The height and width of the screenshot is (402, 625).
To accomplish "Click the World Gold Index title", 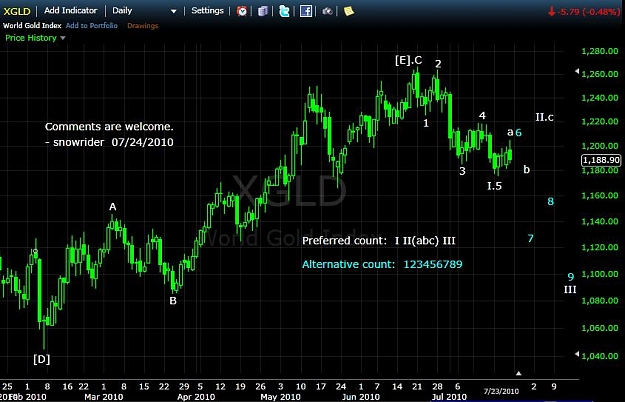I will pyautogui.click(x=32, y=25).
